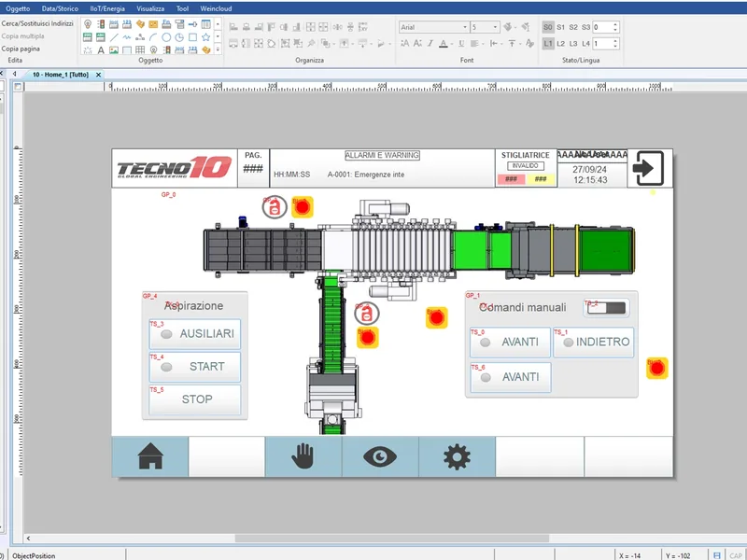Select language L2
This screenshot has height=560, width=747.
pos(561,43)
